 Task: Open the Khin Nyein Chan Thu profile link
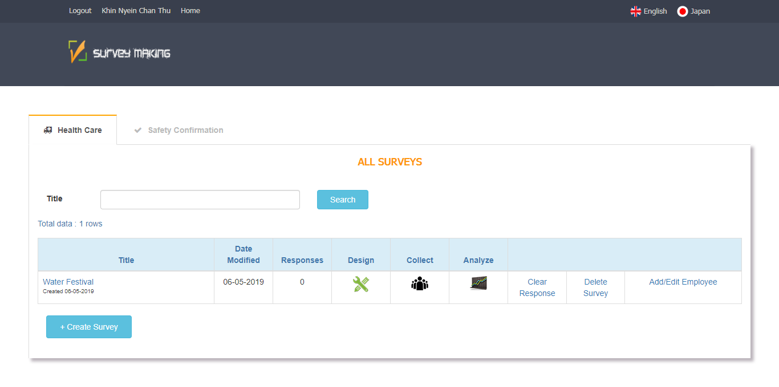pos(136,11)
